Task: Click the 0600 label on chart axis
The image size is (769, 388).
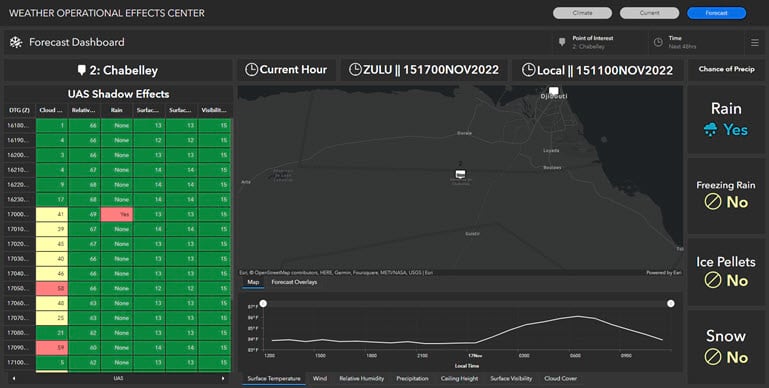Action: click(576, 355)
